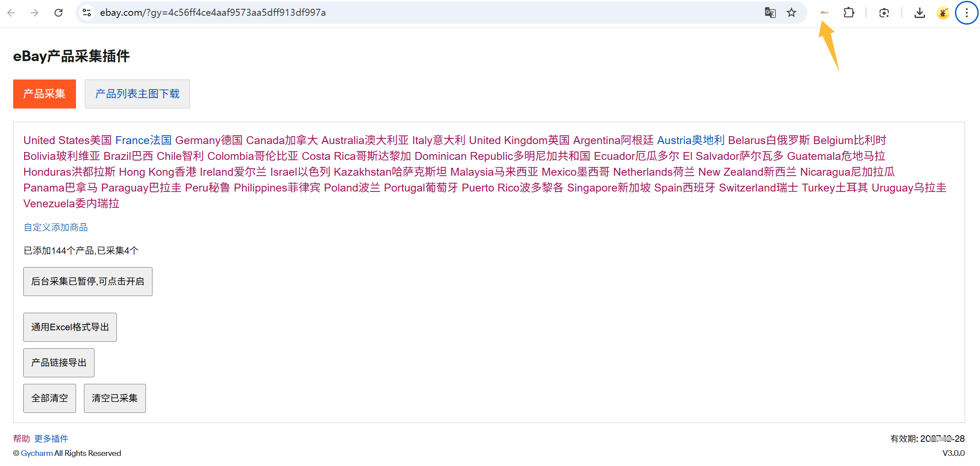Select Turkey土耳其 site
This screenshot has height=466, width=980.
tap(835, 188)
